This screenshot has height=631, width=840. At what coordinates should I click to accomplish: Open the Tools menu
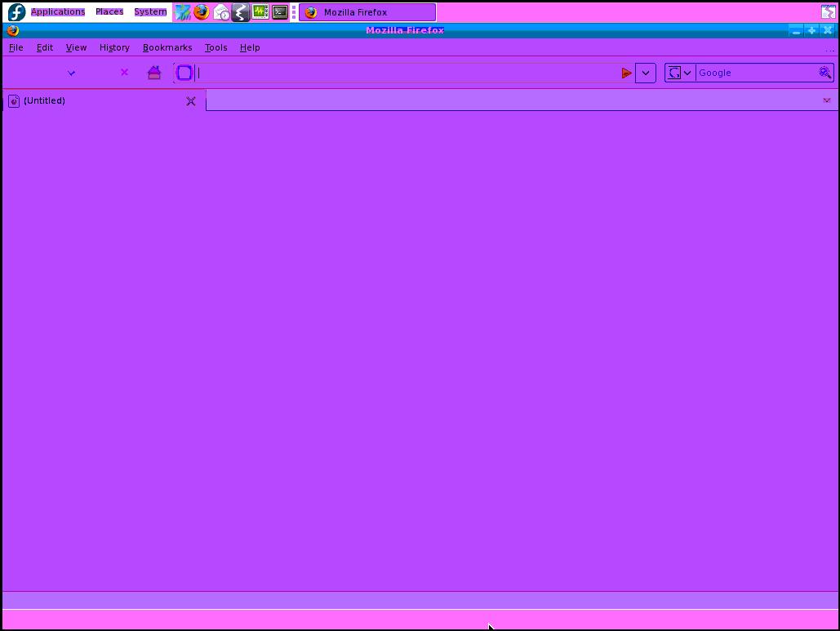[216, 47]
